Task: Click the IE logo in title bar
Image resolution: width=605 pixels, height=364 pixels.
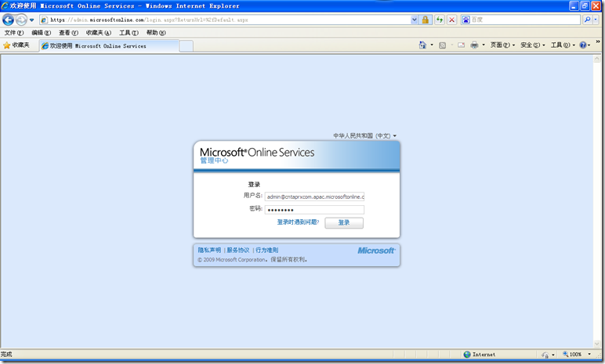Action: pos(5,5)
